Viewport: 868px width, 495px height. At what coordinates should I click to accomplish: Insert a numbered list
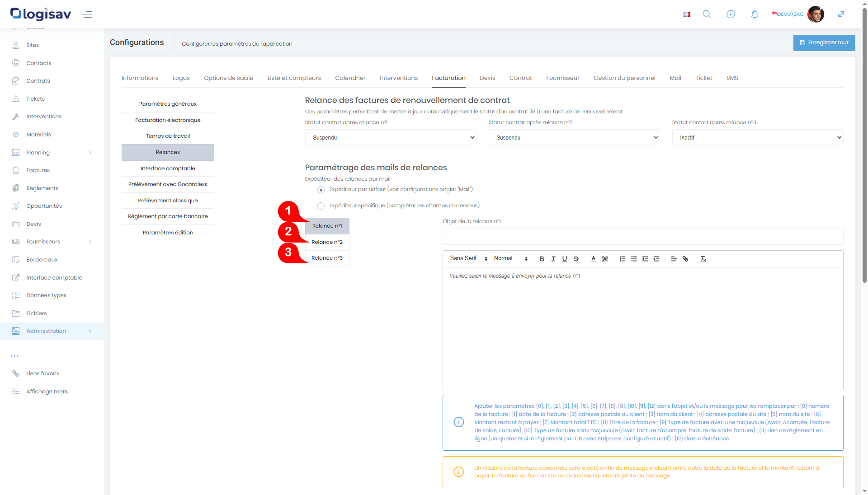[623, 259]
